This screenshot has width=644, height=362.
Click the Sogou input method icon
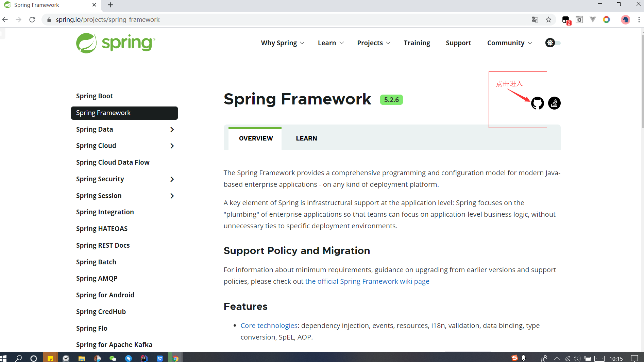[x=514, y=358]
